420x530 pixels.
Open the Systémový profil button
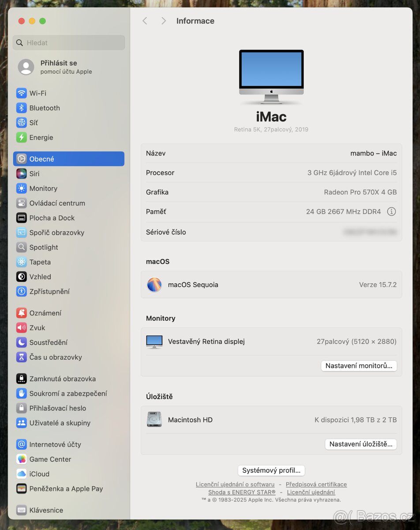tap(271, 470)
